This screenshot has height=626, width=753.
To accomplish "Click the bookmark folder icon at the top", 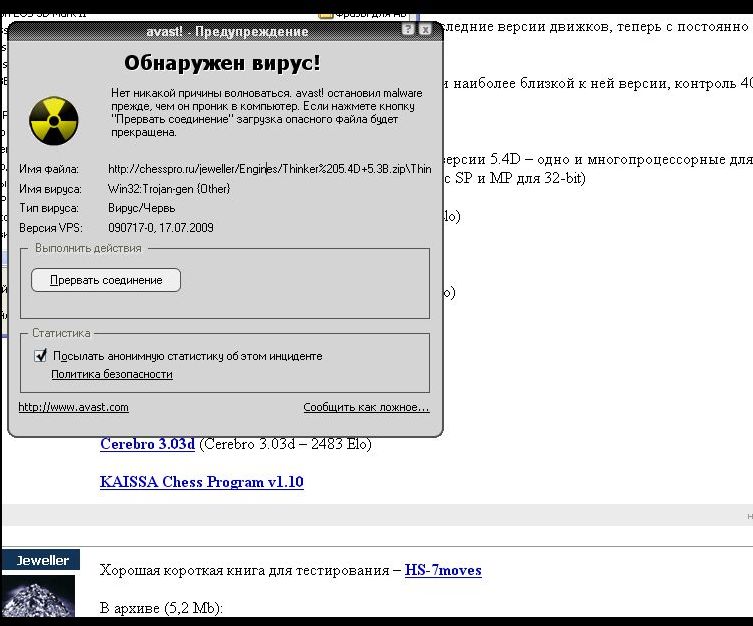I will tap(326, 15).
